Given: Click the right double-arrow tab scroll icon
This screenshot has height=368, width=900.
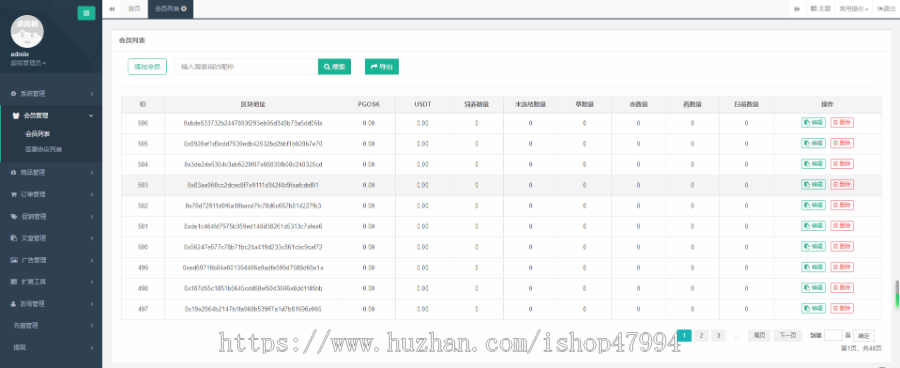Looking at the screenshot, I should [797, 9].
